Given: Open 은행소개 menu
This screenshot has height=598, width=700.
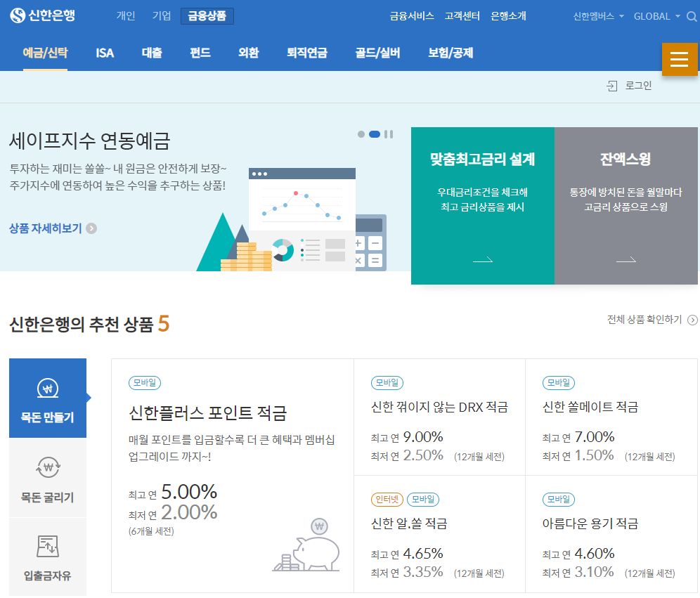Looking at the screenshot, I should pyautogui.click(x=508, y=16).
